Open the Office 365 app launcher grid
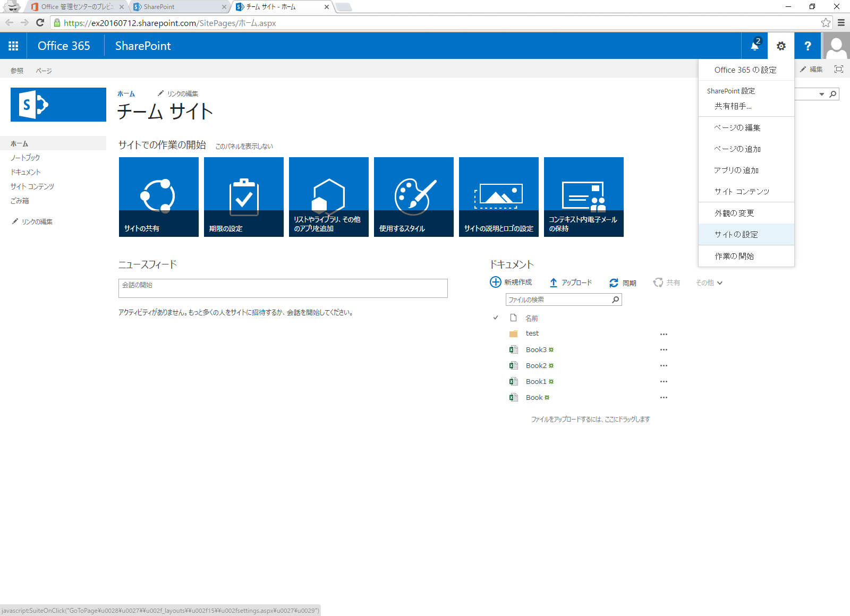This screenshot has width=850, height=616. coord(13,46)
